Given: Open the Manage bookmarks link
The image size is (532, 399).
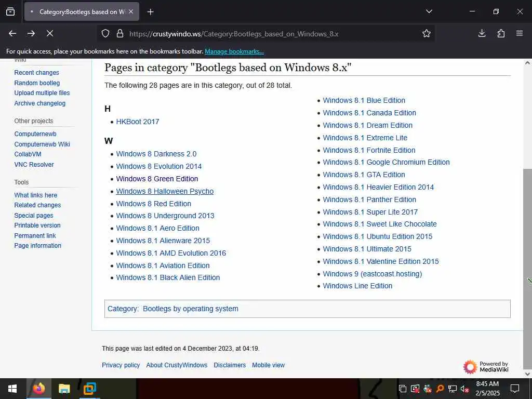Looking at the screenshot, I should pos(234,51).
